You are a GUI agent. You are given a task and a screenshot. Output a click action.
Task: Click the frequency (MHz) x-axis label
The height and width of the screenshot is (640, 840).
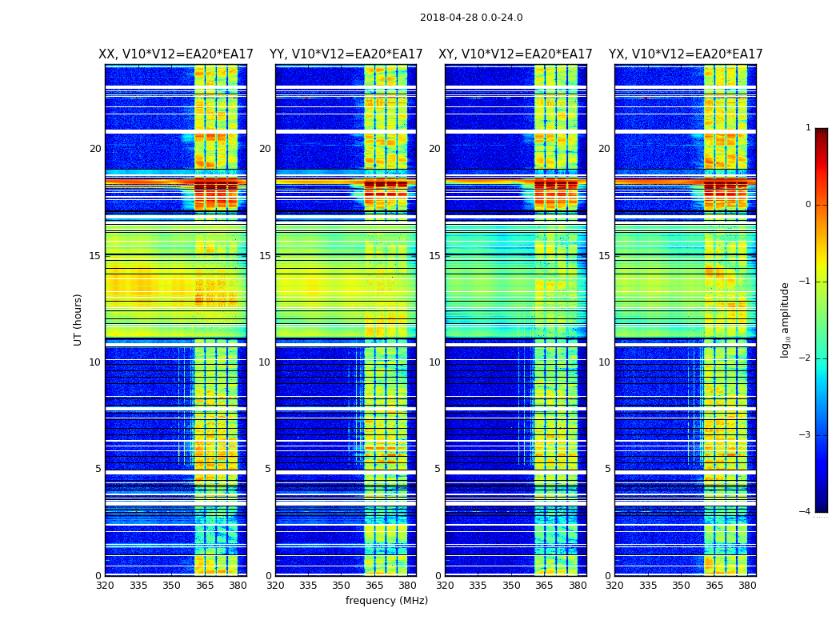tap(386, 601)
